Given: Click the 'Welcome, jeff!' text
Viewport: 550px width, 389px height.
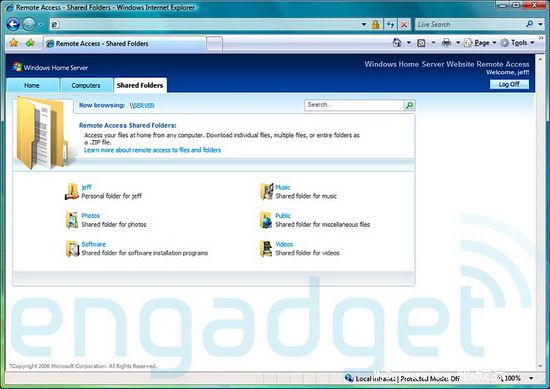Looking at the screenshot, I should pos(508,72).
